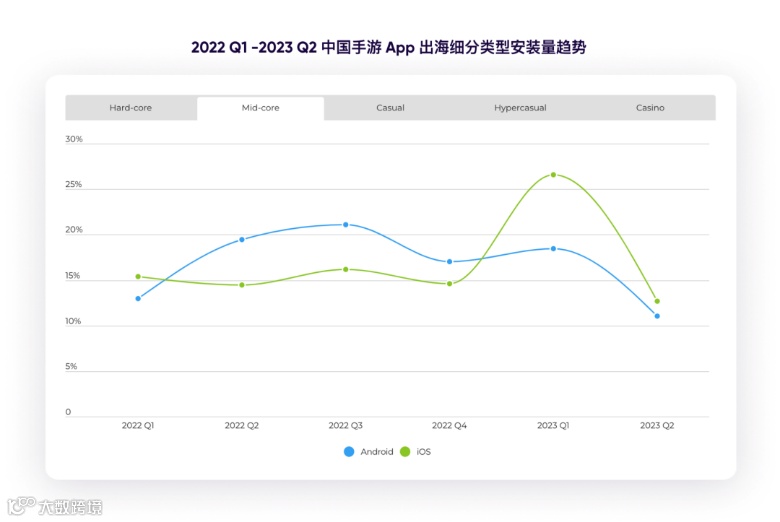Select the Android data point at 2023 Q2
Image resolution: width=780 pixels, height=522 pixels.
coord(657,316)
